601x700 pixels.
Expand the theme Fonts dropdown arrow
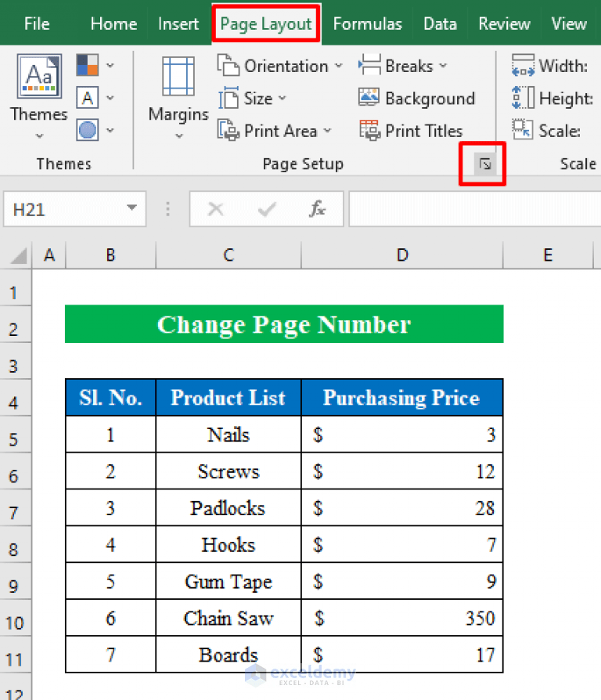[x=110, y=98]
